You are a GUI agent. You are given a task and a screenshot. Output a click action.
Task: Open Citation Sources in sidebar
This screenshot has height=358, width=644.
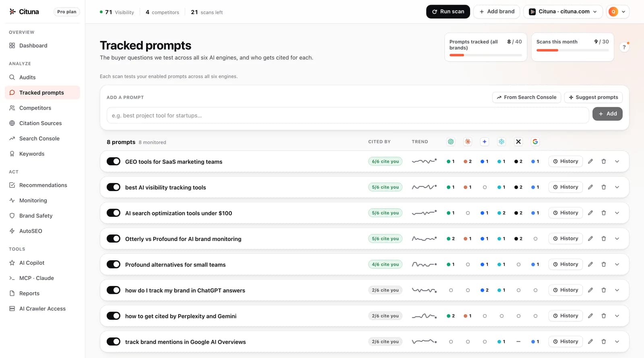[42, 123]
